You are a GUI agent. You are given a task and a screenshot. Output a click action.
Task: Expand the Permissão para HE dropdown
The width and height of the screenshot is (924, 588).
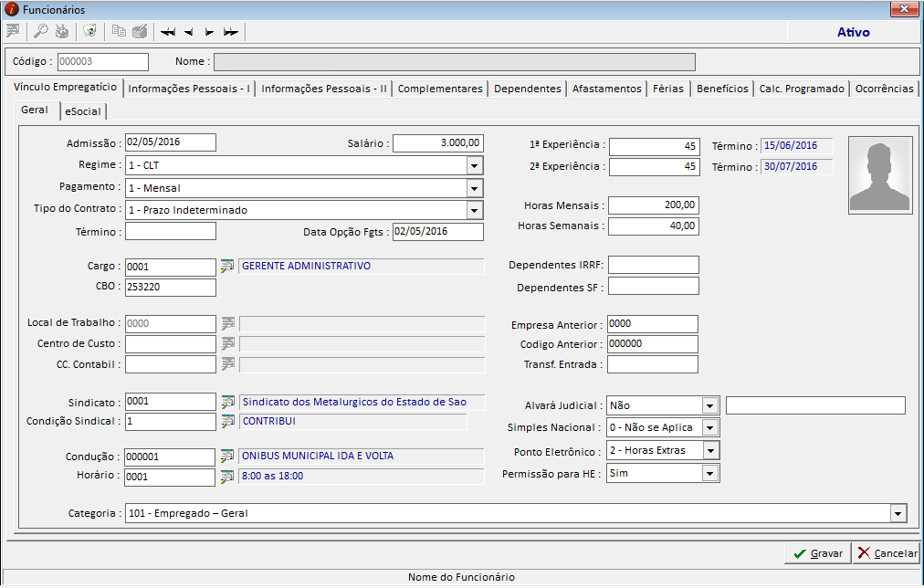click(710, 474)
